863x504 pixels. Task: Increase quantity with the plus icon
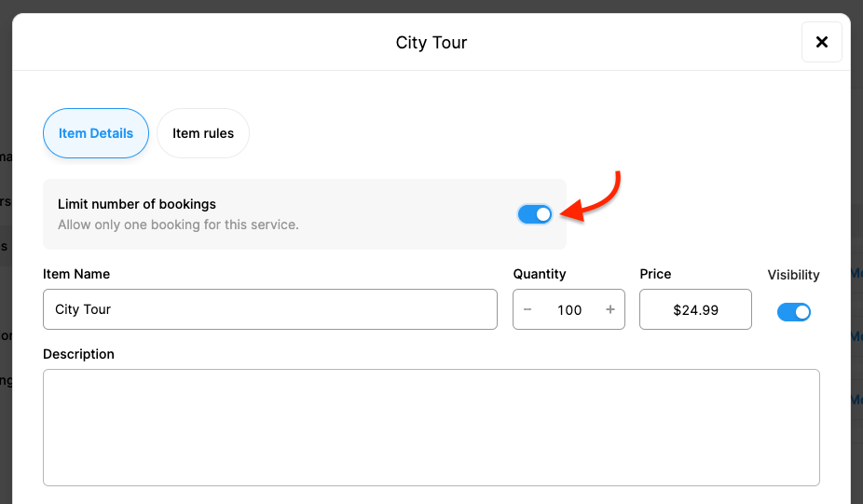coord(610,309)
